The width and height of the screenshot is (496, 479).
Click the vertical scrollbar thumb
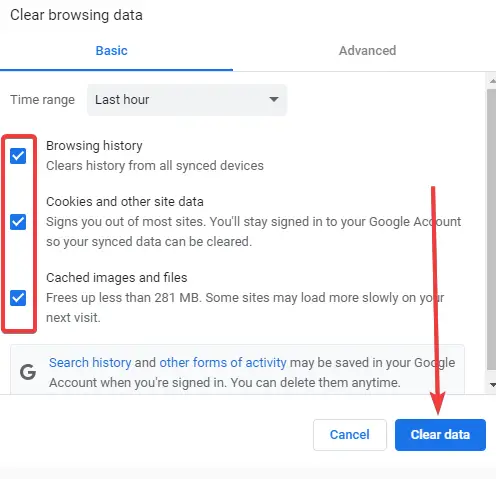[491, 229]
